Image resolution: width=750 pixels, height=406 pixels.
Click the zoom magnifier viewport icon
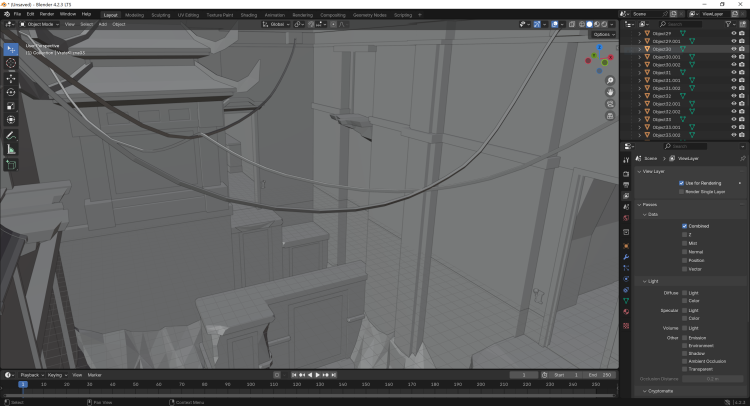610,80
